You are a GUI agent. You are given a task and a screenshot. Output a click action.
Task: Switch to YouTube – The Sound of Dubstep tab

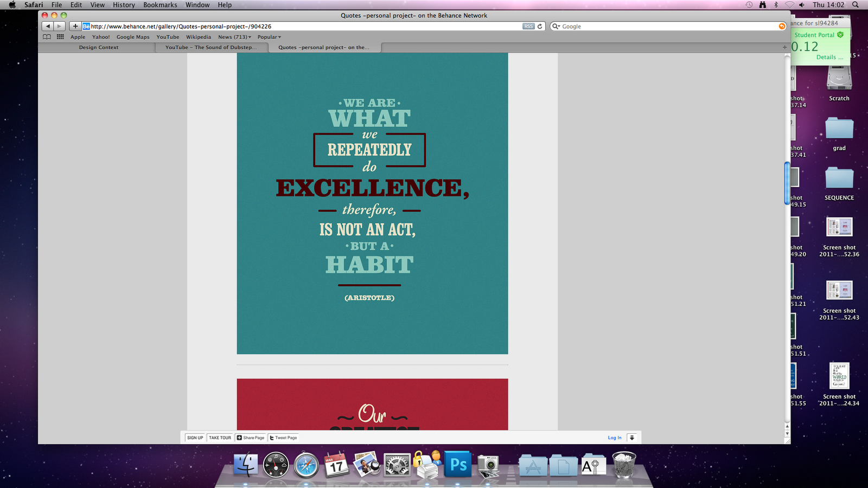coord(211,48)
